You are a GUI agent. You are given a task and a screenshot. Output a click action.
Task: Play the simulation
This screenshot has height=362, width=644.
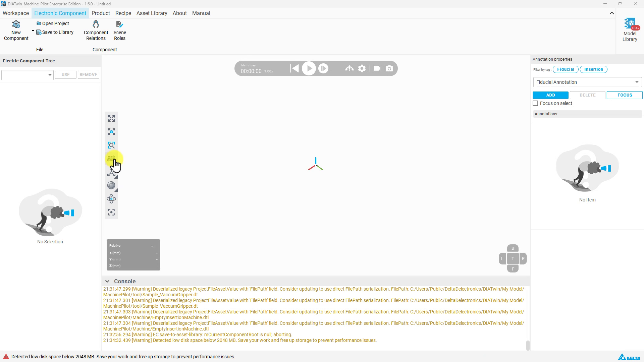click(x=309, y=68)
